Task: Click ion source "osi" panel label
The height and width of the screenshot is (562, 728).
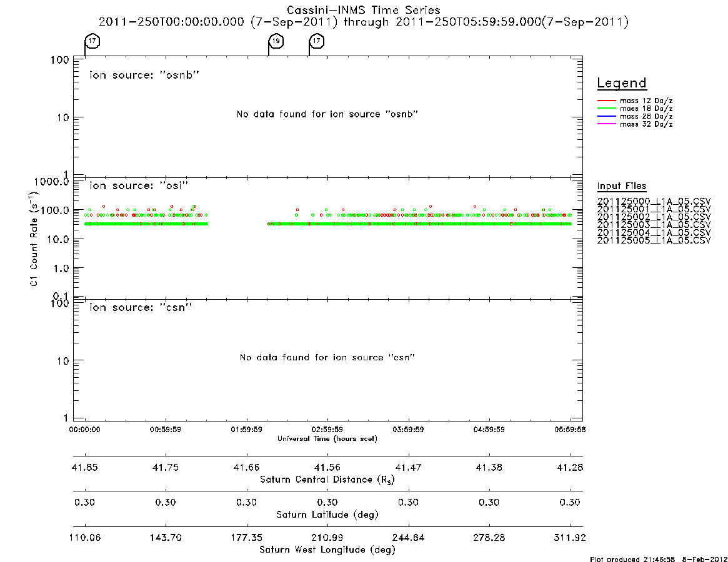Action: click(x=139, y=185)
